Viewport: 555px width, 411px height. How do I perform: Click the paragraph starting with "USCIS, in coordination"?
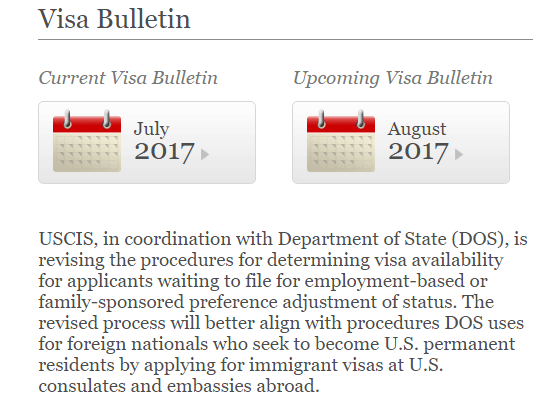pos(283,312)
